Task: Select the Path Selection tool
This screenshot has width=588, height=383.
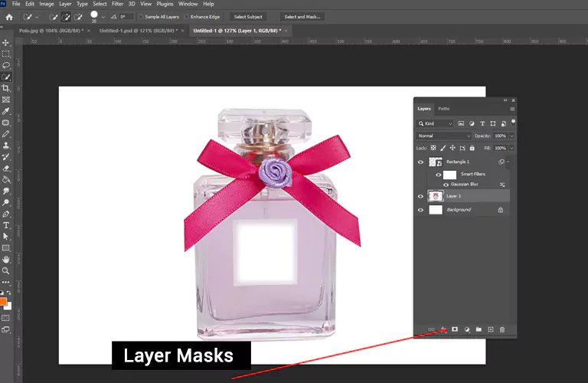Action: click(x=5, y=237)
